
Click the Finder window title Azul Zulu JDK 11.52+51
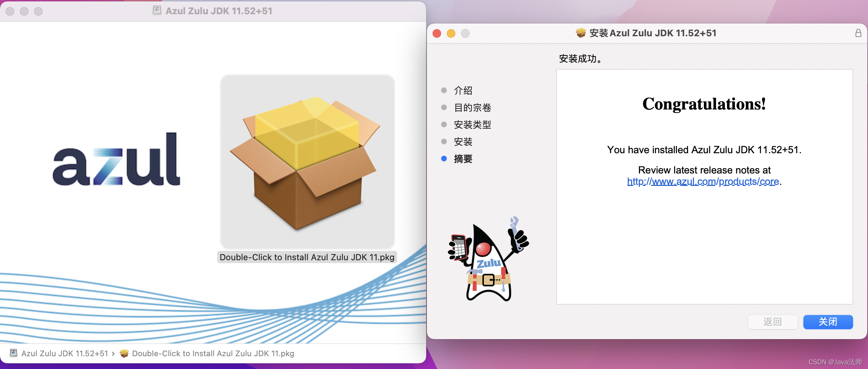coord(219,11)
